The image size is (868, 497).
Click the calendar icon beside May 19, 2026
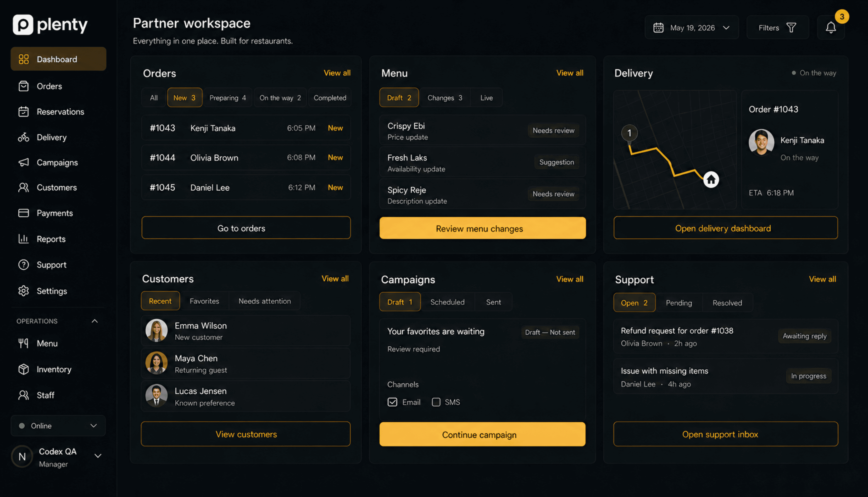coord(658,28)
